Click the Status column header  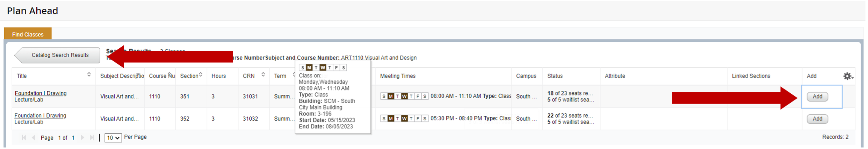[555, 76]
